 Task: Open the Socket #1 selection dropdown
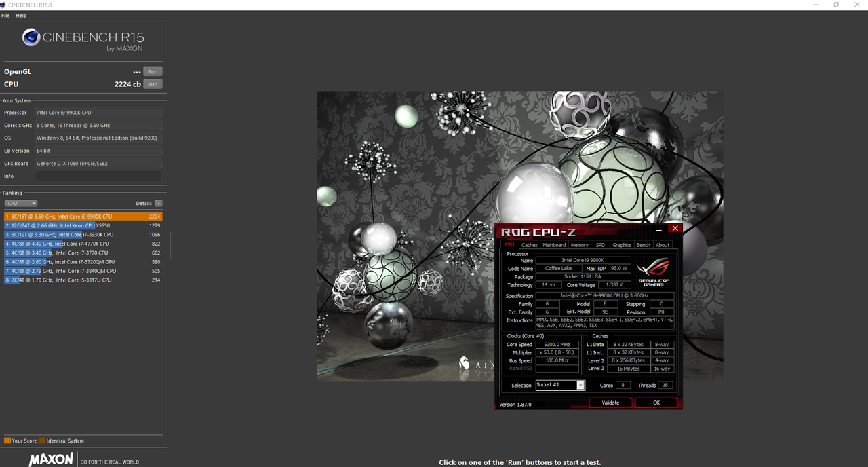coord(560,385)
